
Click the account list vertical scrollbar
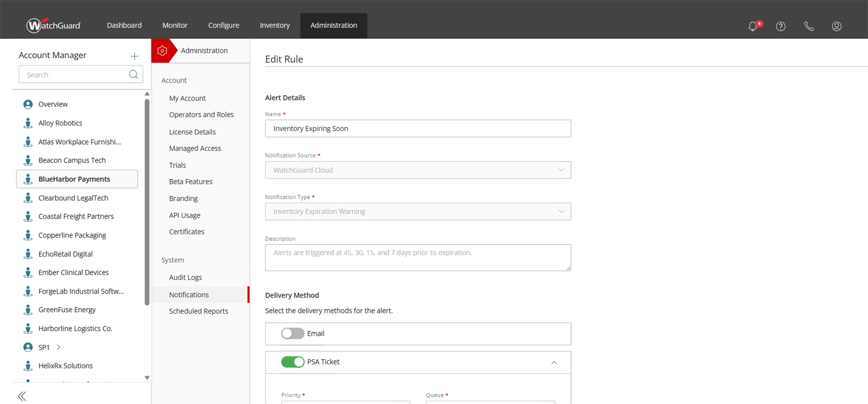click(x=147, y=203)
